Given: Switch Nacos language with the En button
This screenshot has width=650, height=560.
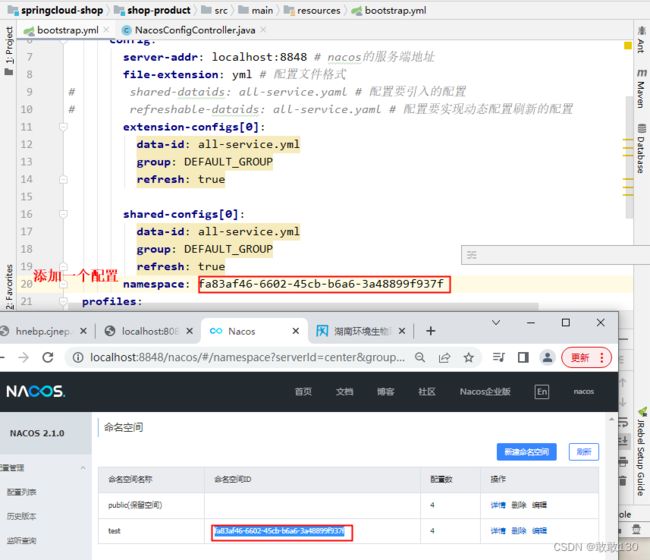Looking at the screenshot, I should (542, 392).
